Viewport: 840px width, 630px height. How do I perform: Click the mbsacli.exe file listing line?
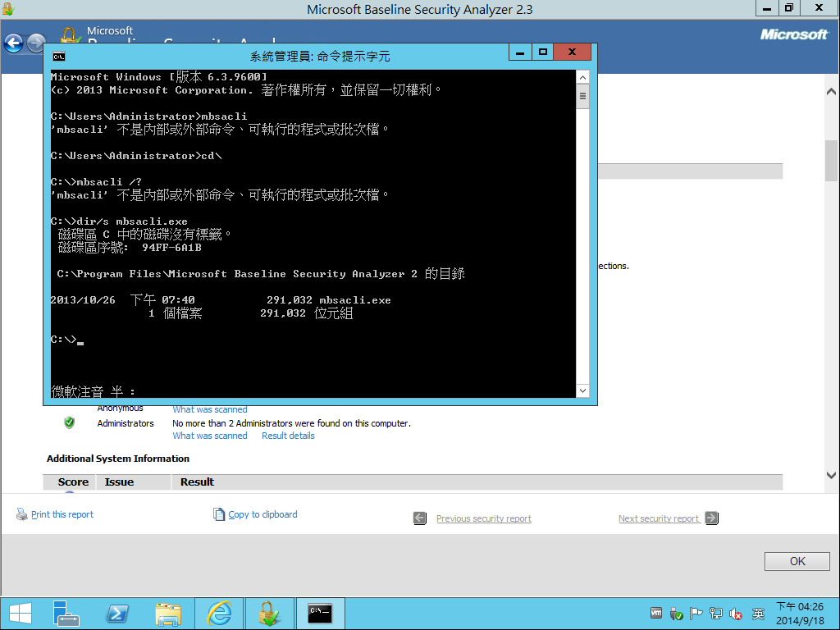(220, 300)
